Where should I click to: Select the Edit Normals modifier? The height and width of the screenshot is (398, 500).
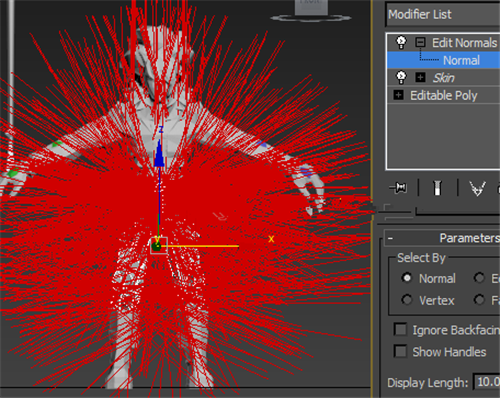(x=464, y=43)
